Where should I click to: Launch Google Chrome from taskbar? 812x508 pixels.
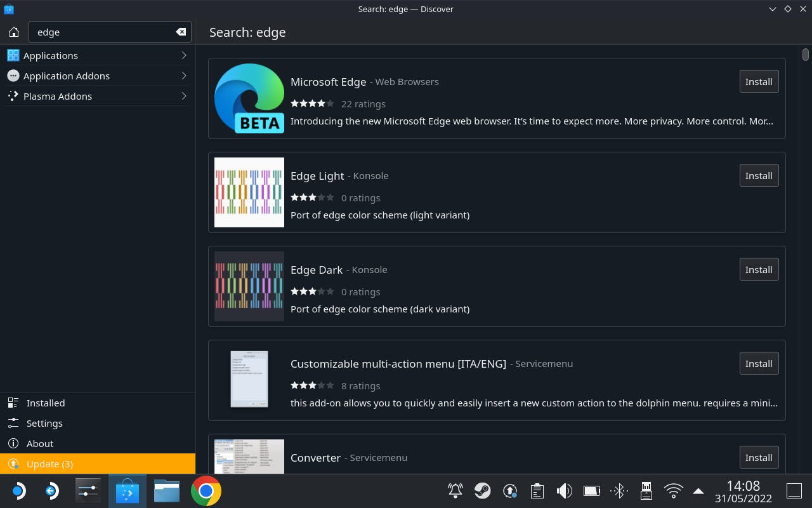(x=206, y=491)
